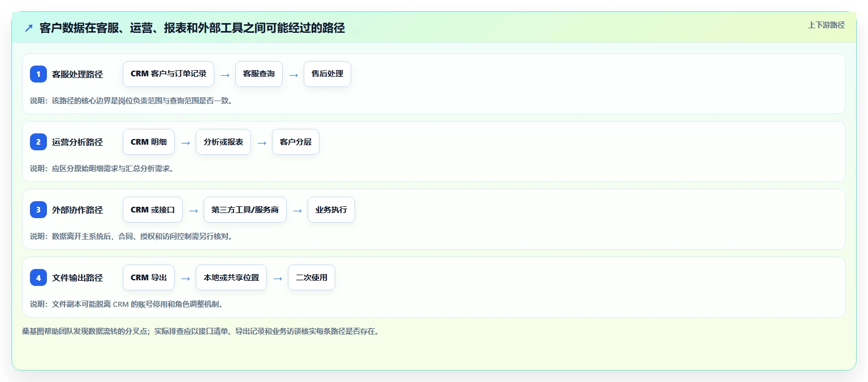Click the 二次使用 node
Screen dimensions: 868x382
(312, 277)
